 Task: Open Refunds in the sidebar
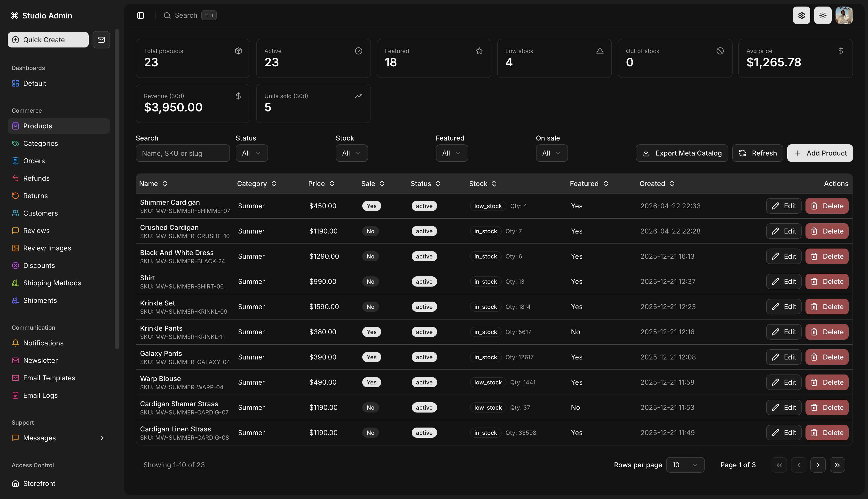tap(59, 178)
